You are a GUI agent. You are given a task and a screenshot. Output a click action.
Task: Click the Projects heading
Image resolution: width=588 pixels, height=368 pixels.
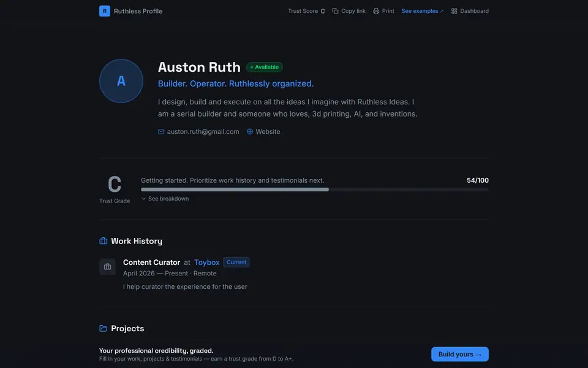pyautogui.click(x=127, y=329)
